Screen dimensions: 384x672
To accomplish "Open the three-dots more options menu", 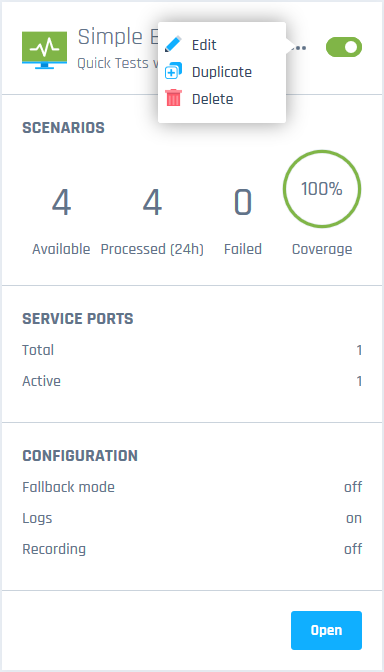I will [x=299, y=48].
